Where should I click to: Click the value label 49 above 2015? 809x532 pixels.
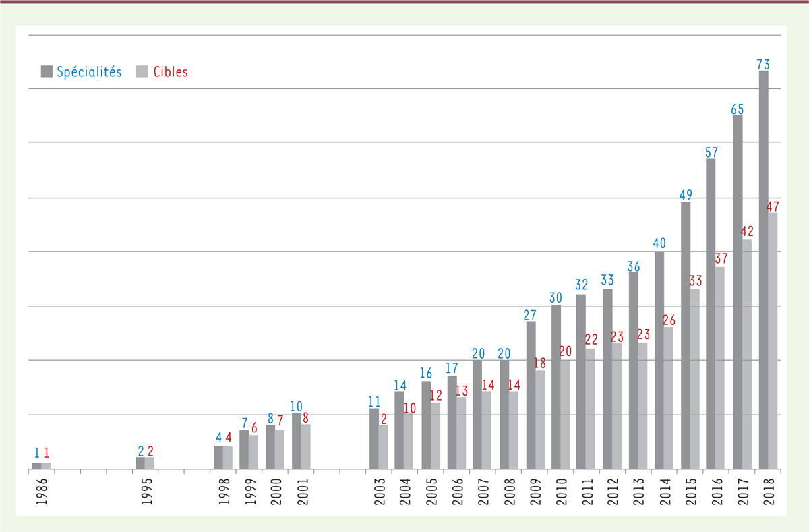pos(685,195)
